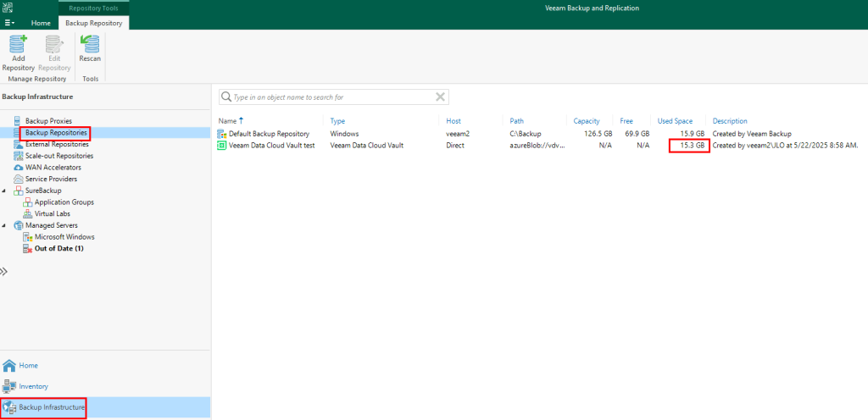
Task: Sort by the Free column header
Action: [626, 120]
